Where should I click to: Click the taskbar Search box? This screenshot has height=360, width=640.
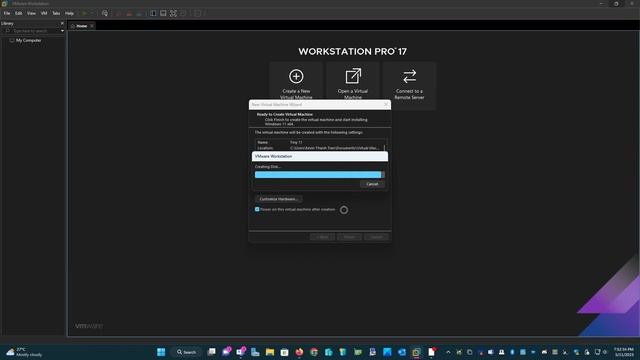pyautogui.click(x=187, y=352)
